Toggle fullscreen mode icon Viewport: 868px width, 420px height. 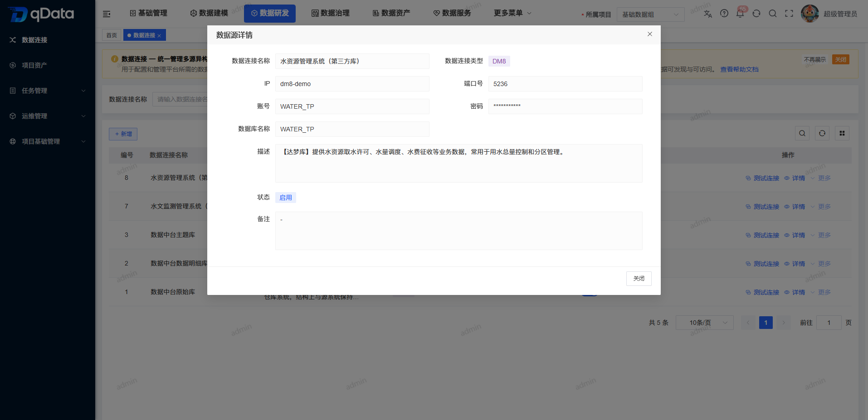pyautogui.click(x=789, y=14)
